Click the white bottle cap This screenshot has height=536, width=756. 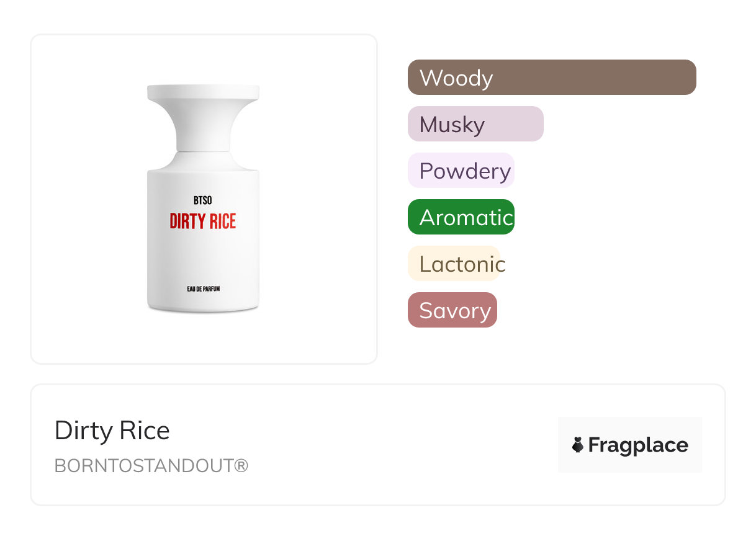pos(203,93)
